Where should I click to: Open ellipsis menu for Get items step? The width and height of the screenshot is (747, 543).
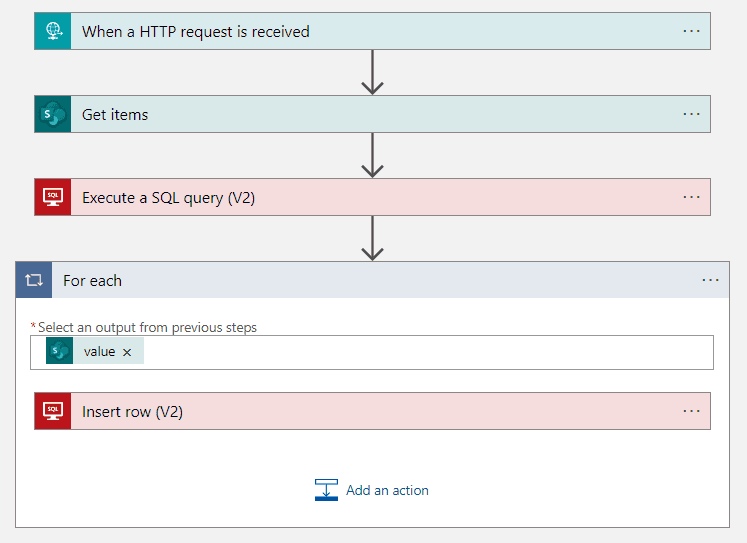tap(691, 114)
